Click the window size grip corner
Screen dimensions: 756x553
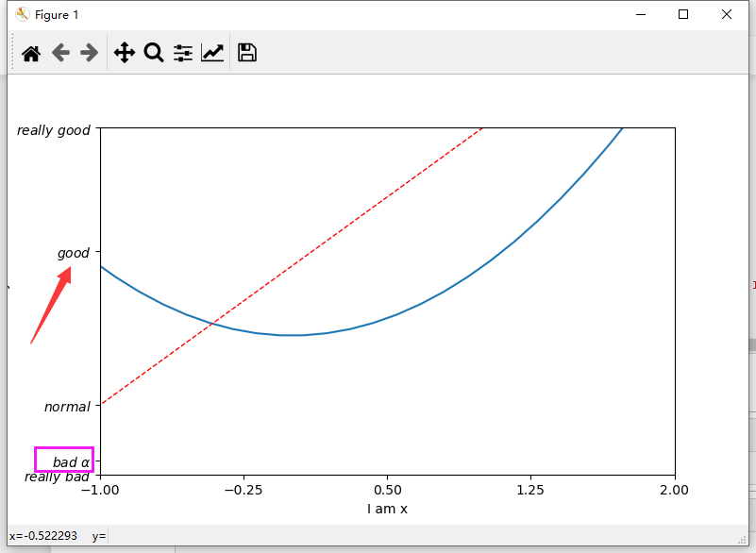(743, 540)
